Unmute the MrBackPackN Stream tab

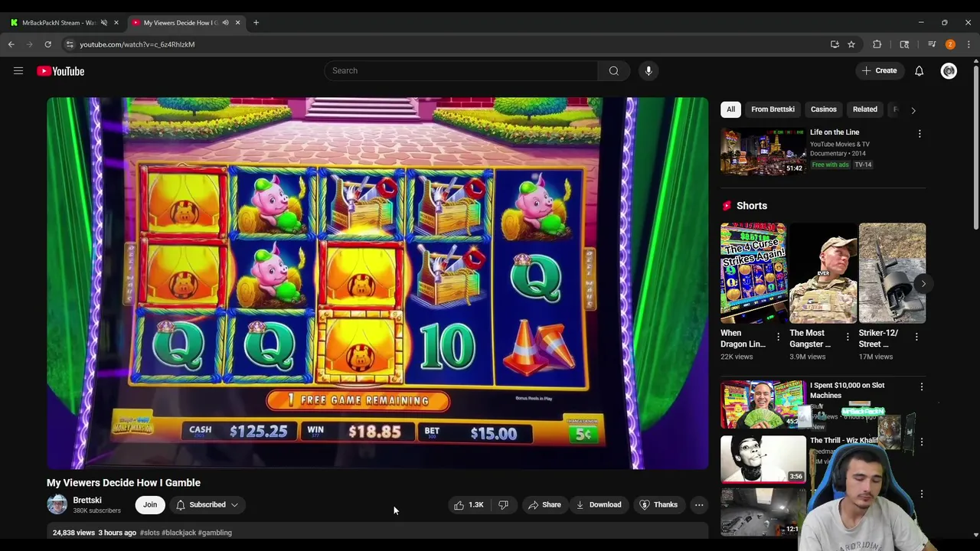[104, 23]
